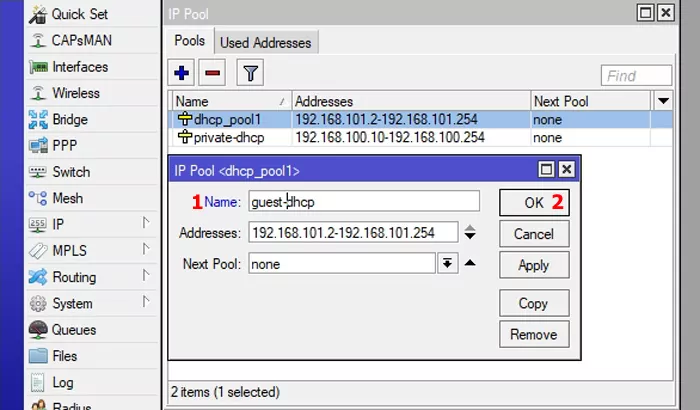The width and height of the screenshot is (700, 410).
Task: Open Wireless in the sidebar
Action: [x=76, y=93]
